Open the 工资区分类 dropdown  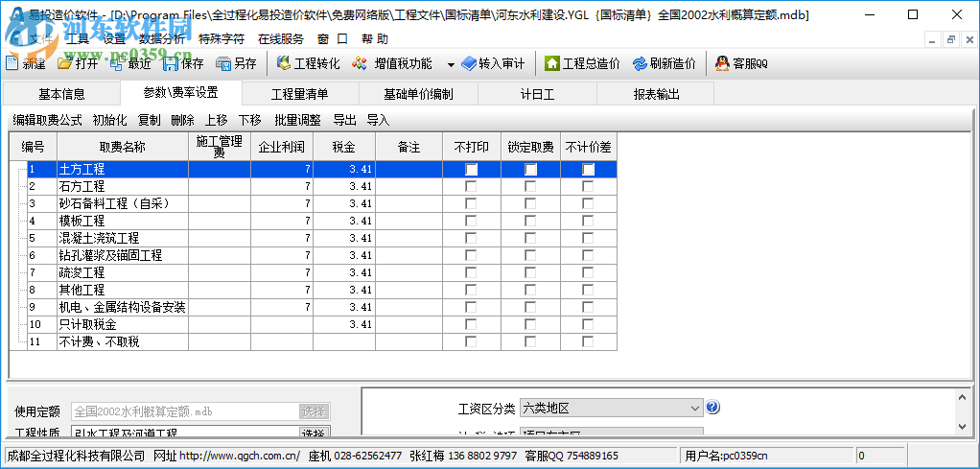[x=611, y=409]
